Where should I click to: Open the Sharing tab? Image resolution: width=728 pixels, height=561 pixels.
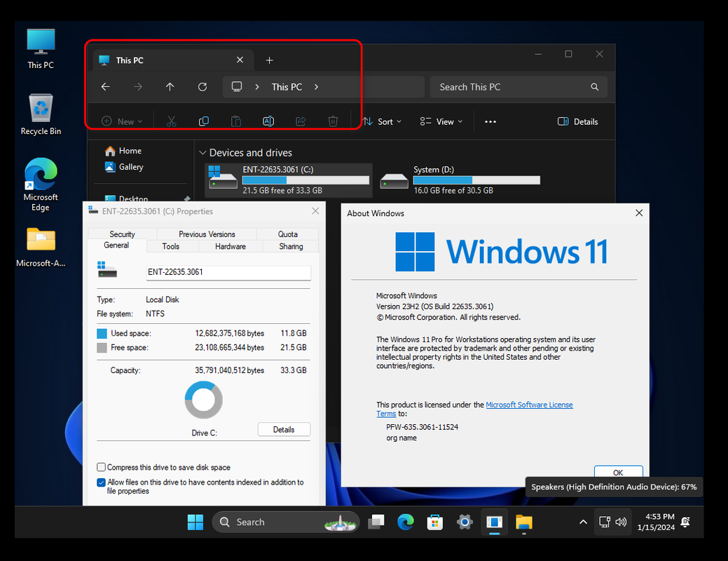pyautogui.click(x=291, y=246)
